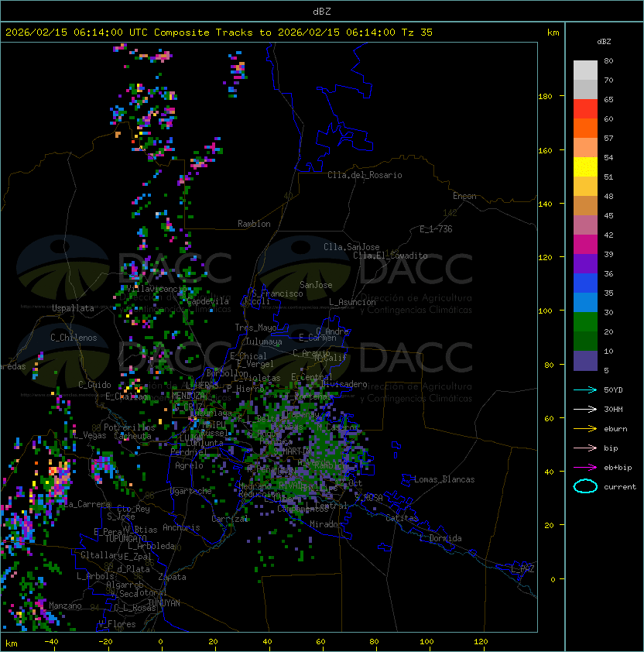644x652 pixels.
Task: Click the eburn yellow arrow legend icon
Action: [585, 429]
